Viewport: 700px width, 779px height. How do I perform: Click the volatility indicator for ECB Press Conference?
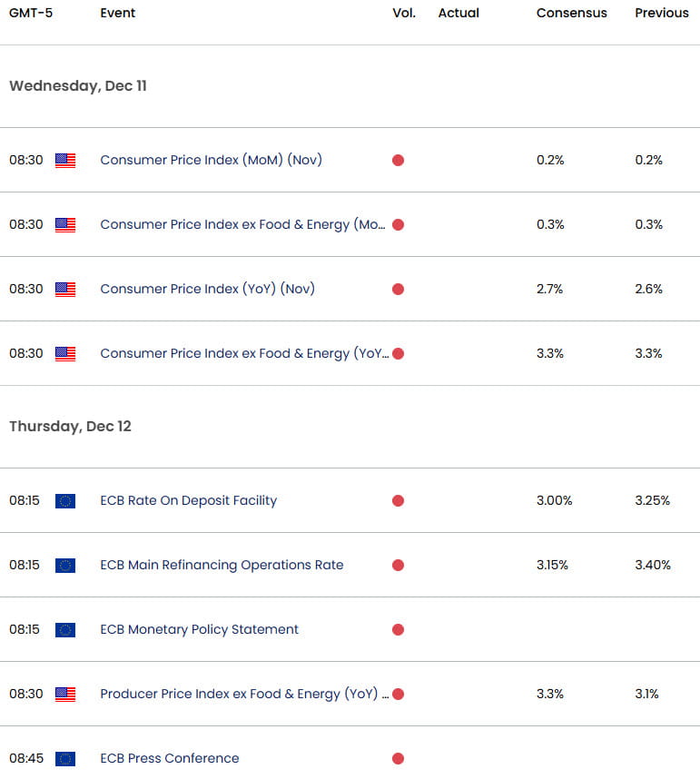(398, 758)
